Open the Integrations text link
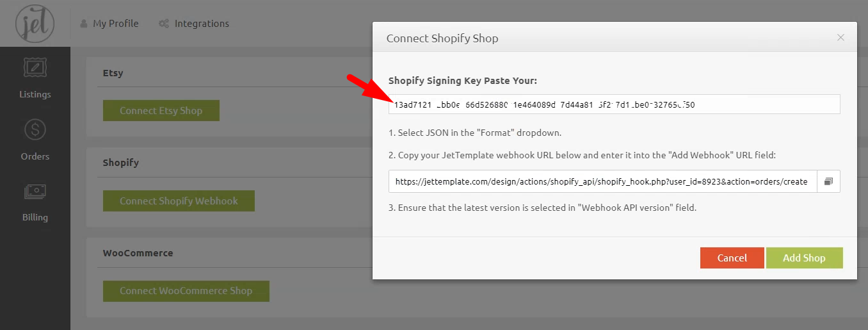 (202, 24)
